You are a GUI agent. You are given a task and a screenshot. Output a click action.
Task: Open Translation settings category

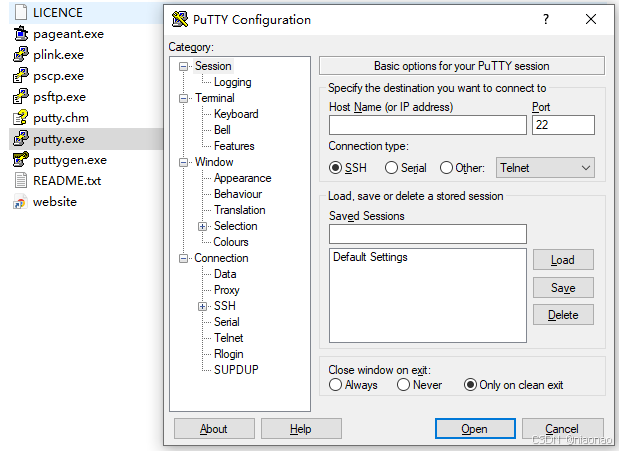(x=240, y=210)
